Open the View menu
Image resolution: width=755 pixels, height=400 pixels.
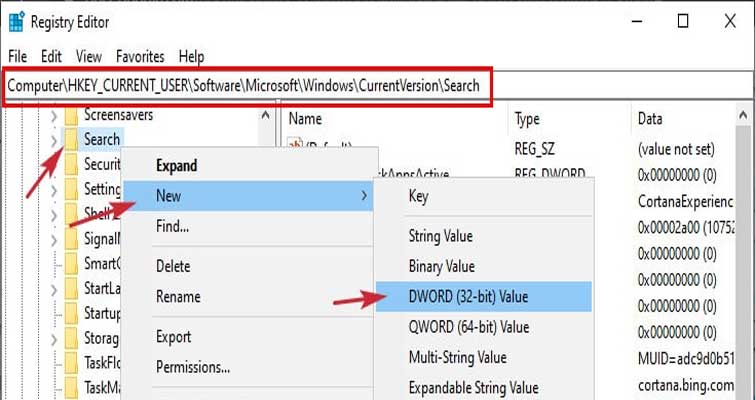[89, 57]
